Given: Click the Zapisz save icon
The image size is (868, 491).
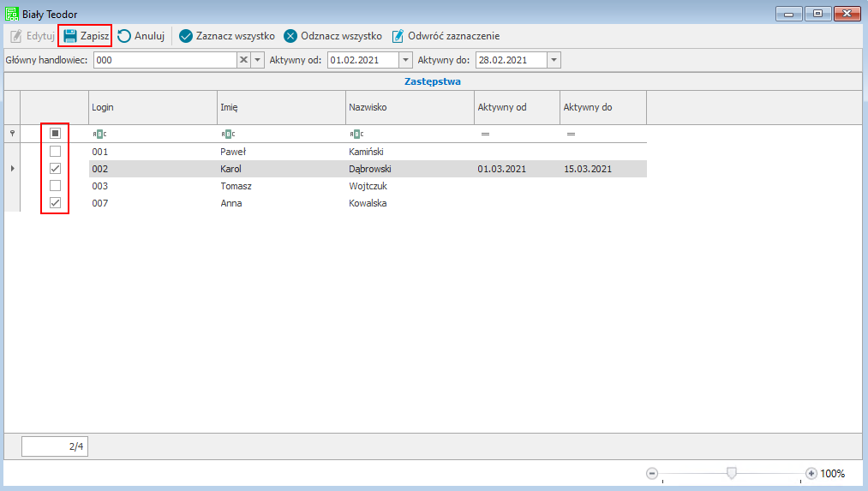Looking at the screenshot, I should point(69,36).
